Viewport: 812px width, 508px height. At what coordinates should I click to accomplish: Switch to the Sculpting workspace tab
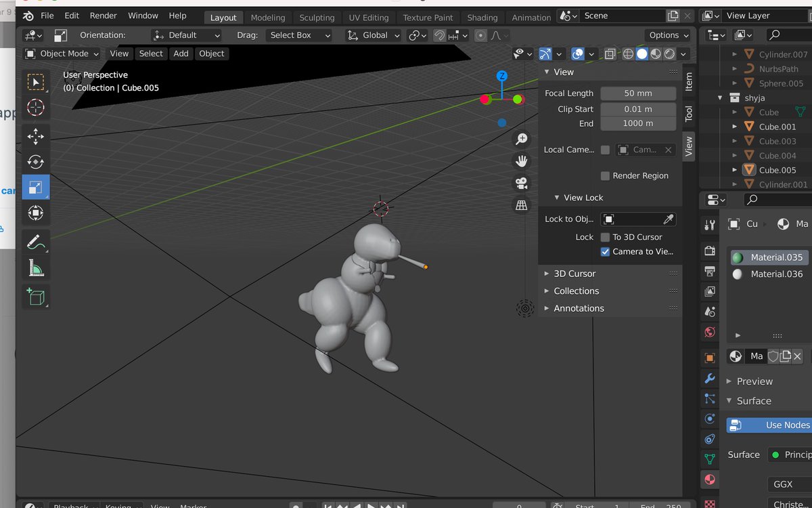point(317,18)
